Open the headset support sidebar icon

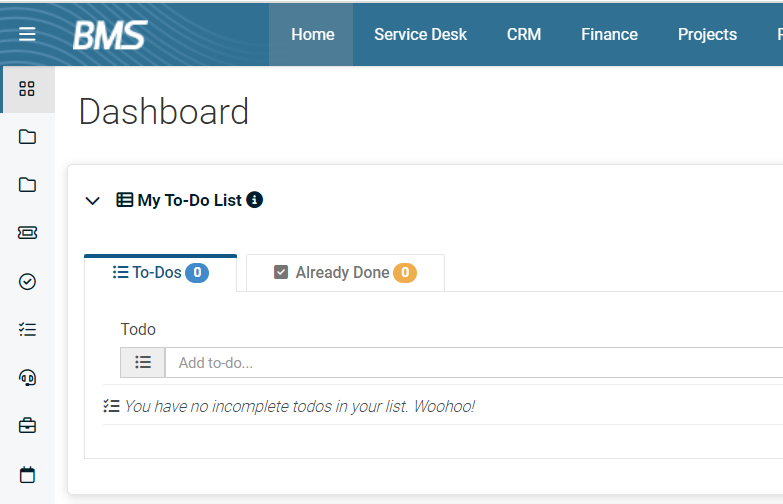tap(27, 378)
